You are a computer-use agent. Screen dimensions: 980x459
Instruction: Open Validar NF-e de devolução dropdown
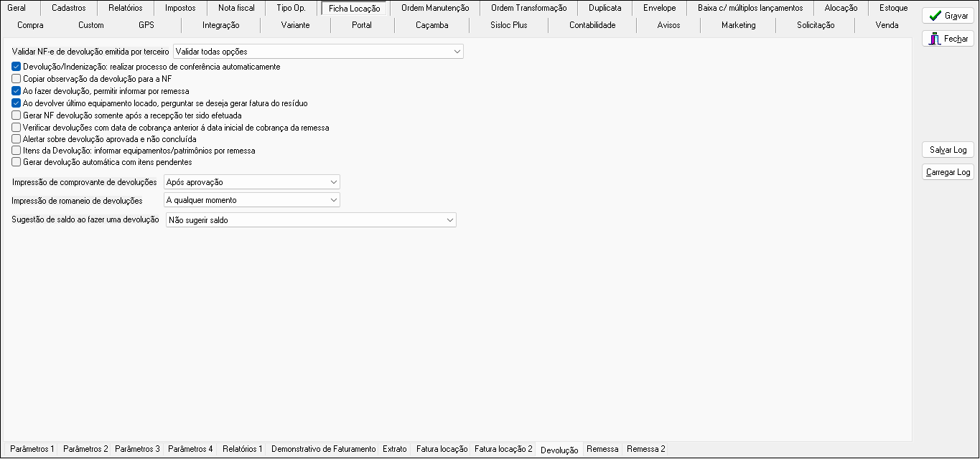318,52
